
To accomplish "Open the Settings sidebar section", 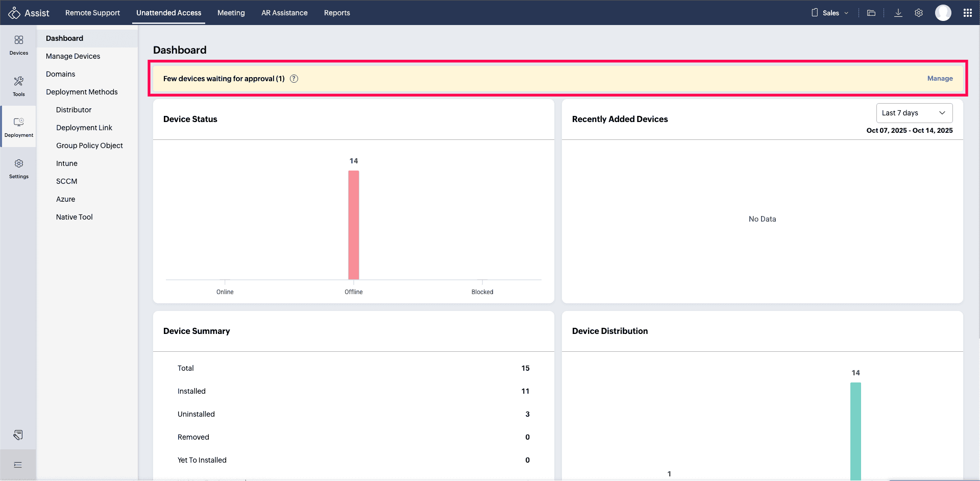I will click(x=18, y=168).
